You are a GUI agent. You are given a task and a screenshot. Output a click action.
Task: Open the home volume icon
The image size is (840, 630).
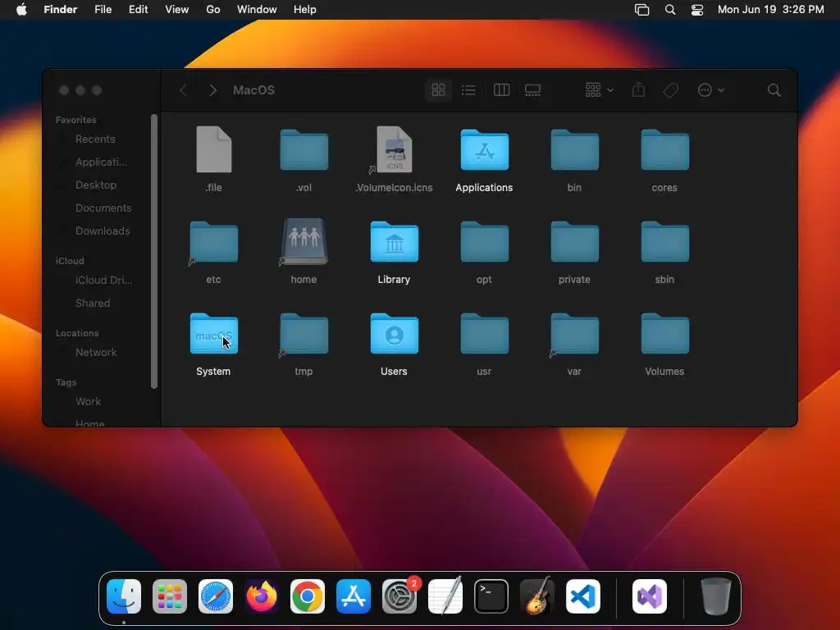pos(304,242)
